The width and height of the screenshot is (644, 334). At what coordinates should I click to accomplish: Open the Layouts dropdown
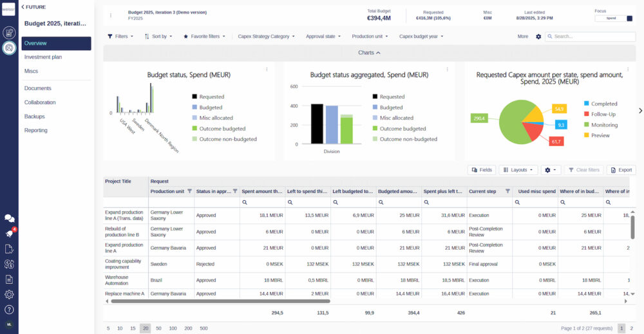518,170
